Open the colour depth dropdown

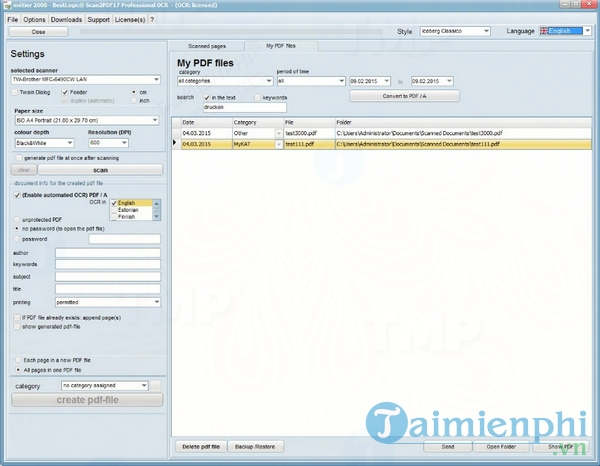coord(44,143)
